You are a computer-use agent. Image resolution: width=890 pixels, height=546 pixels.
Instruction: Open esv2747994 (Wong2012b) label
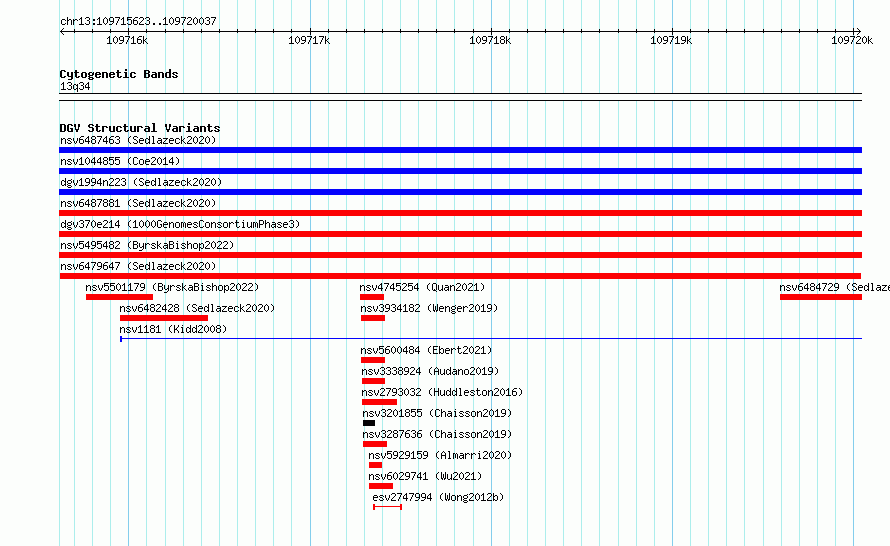click(x=438, y=497)
